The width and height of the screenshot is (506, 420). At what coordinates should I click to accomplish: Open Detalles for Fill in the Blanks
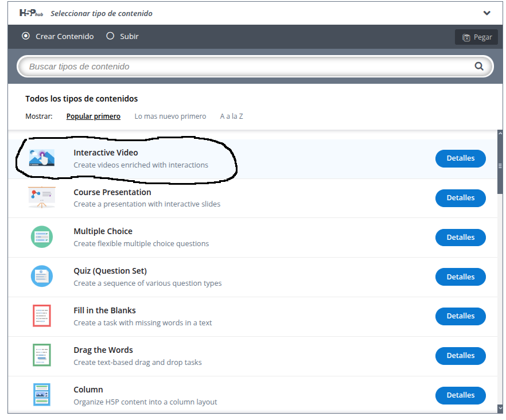(461, 316)
